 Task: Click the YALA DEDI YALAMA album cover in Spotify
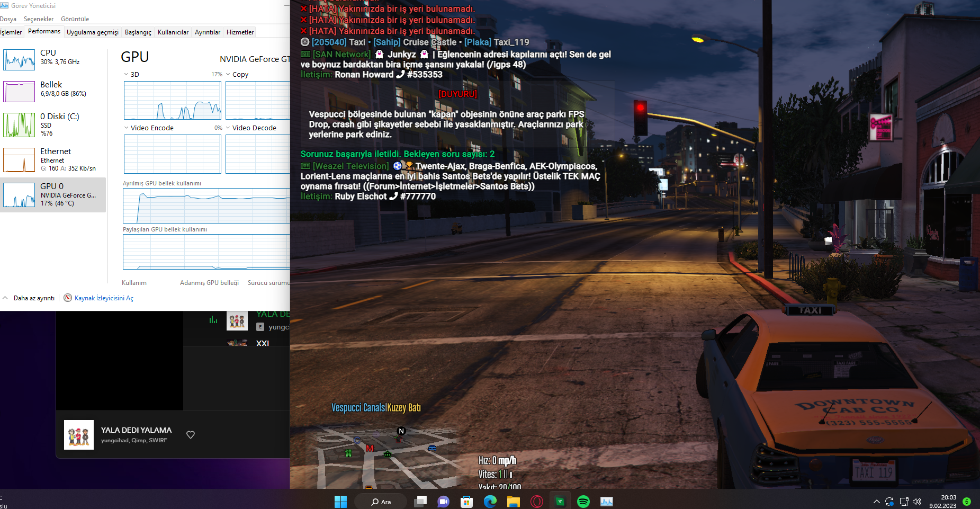(x=79, y=435)
